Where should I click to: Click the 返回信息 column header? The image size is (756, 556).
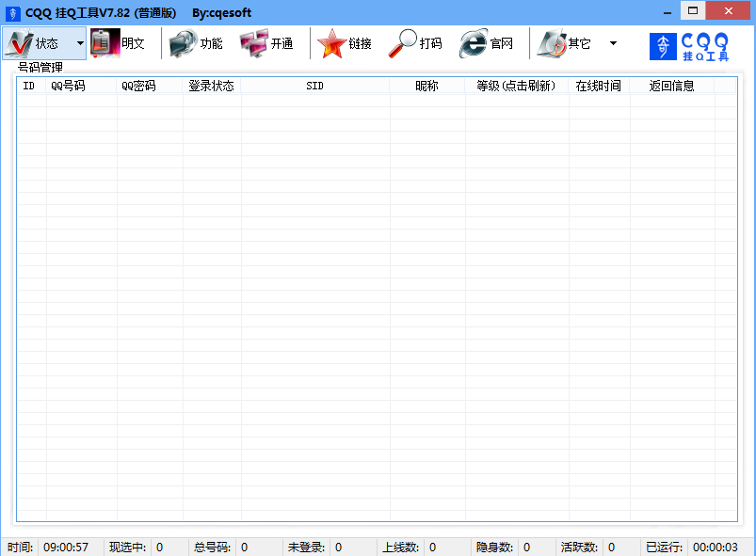click(x=671, y=86)
